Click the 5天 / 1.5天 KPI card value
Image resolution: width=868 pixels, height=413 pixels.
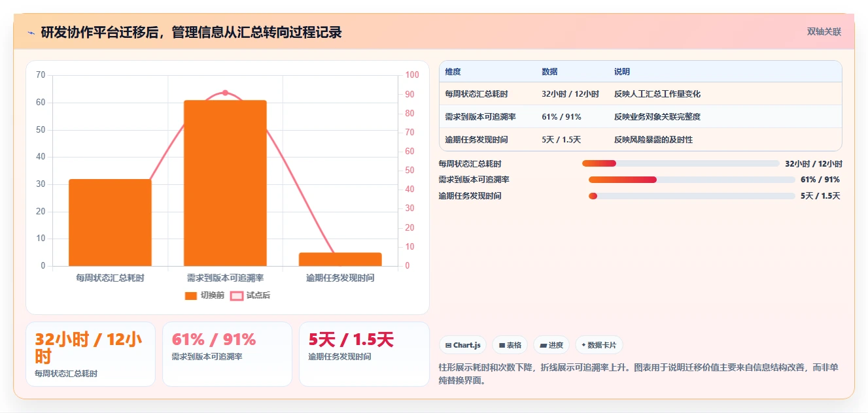[351, 340]
